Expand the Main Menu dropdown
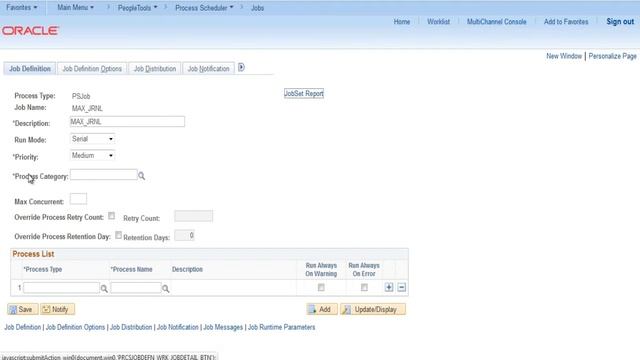 [x=76, y=7]
